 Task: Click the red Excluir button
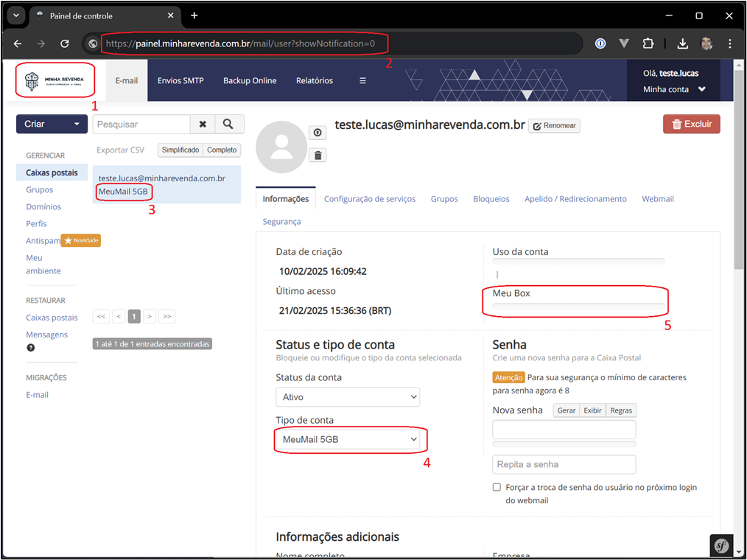[691, 125]
